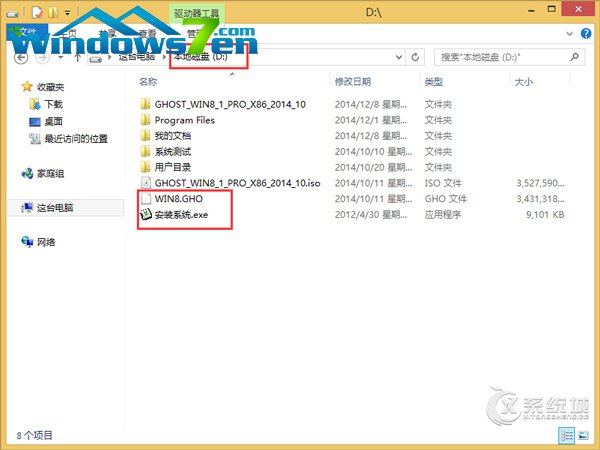Open the 我的文档 folder
The height and width of the screenshot is (450, 600).
click(x=172, y=136)
